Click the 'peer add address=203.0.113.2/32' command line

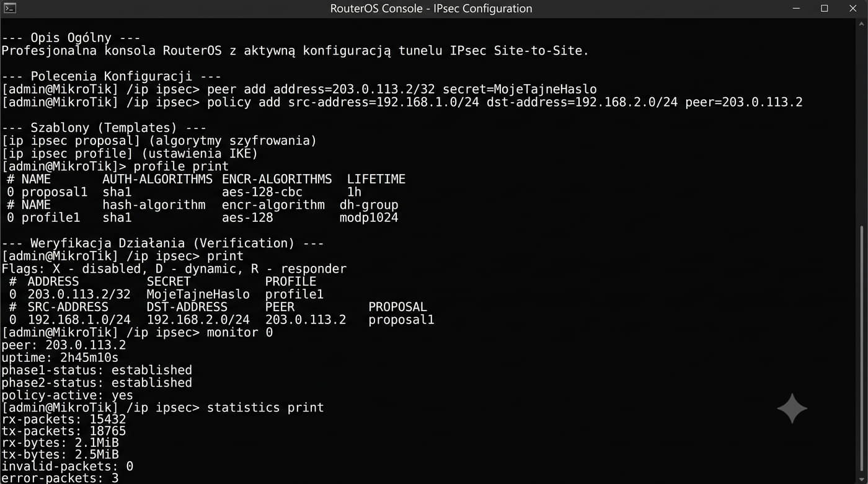click(299, 89)
